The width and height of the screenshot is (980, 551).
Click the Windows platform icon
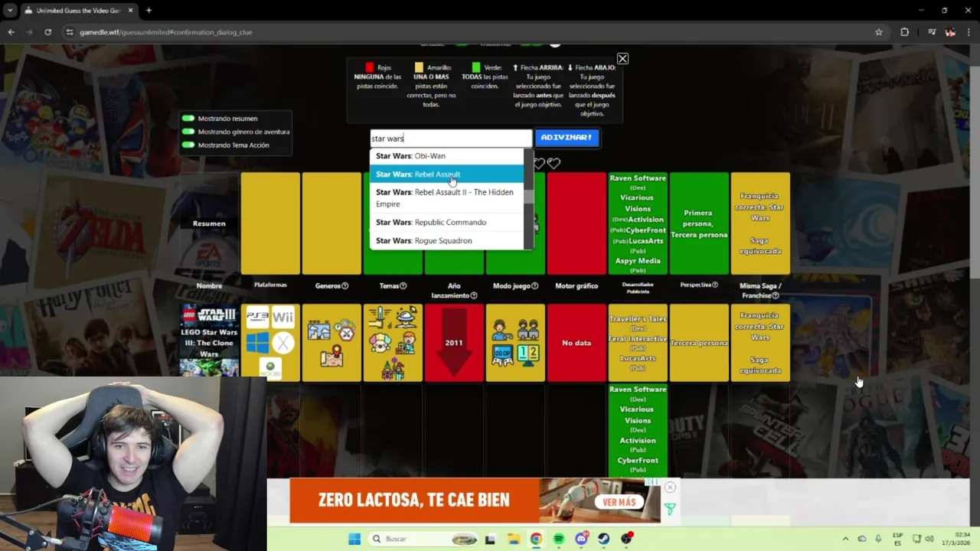click(257, 342)
